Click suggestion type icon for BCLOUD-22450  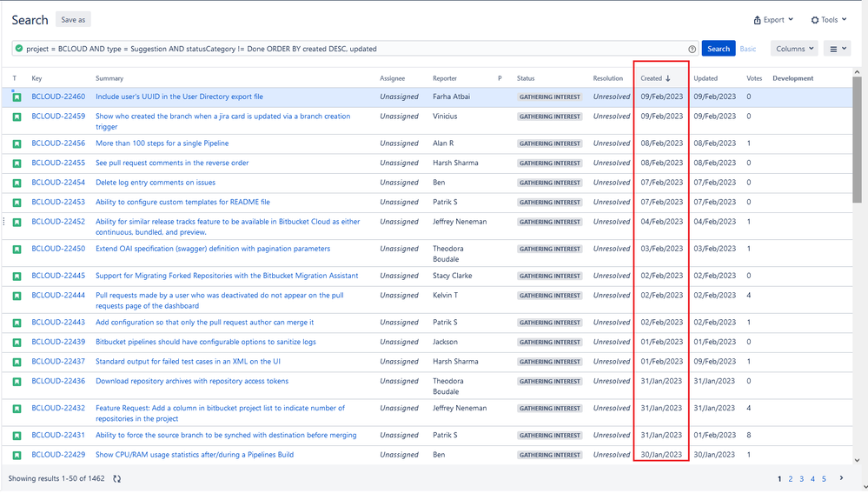(x=17, y=250)
